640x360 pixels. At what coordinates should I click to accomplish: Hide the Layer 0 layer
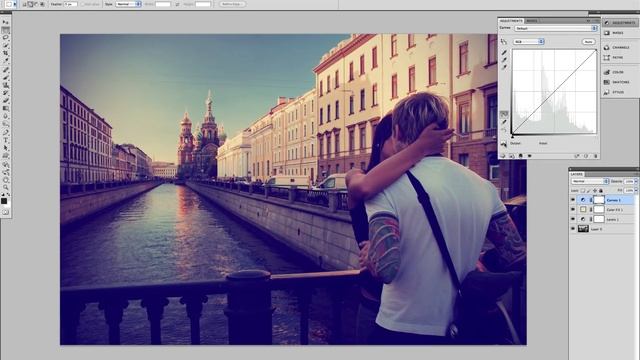(x=573, y=228)
